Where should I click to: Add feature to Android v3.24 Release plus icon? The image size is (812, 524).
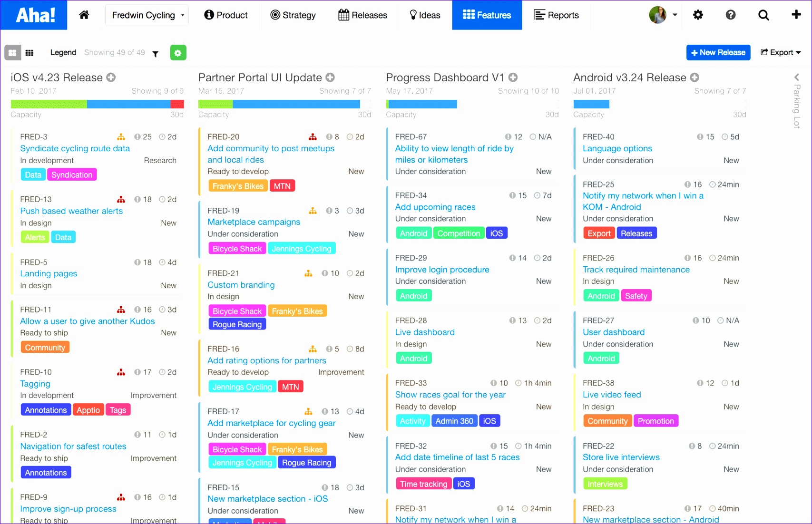(x=695, y=78)
